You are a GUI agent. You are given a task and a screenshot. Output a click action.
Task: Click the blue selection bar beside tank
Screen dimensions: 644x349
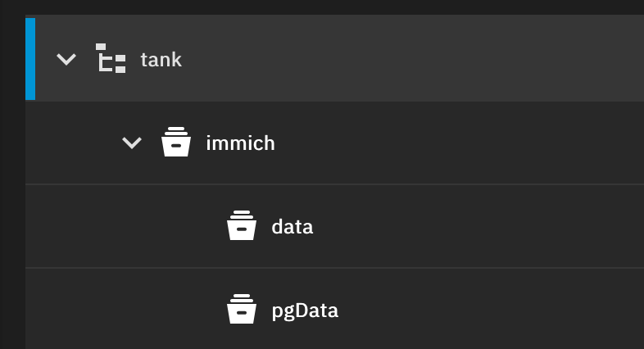30,59
